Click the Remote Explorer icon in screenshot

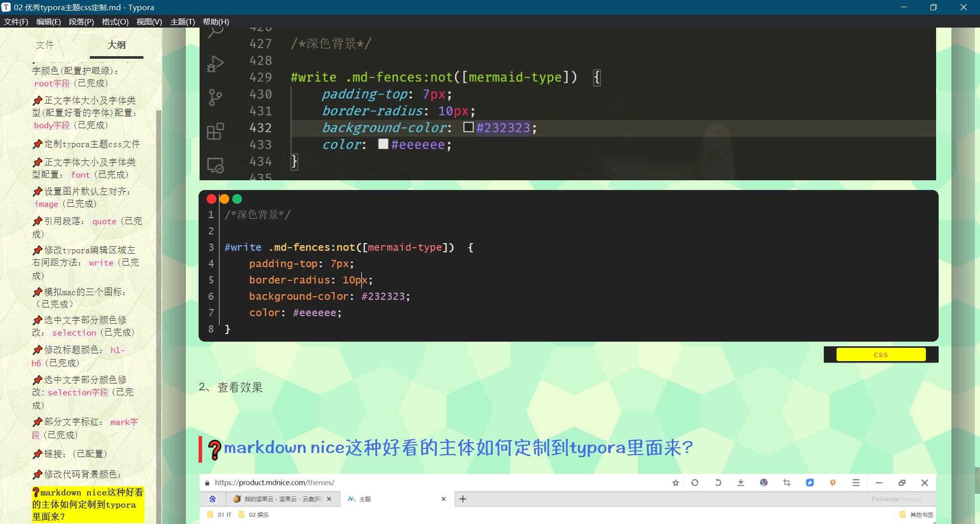click(x=215, y=165)
